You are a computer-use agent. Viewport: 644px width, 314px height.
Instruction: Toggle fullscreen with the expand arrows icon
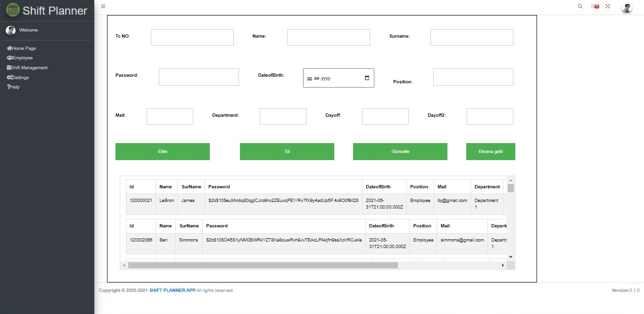pyautogui.click(x=607, y=6)
